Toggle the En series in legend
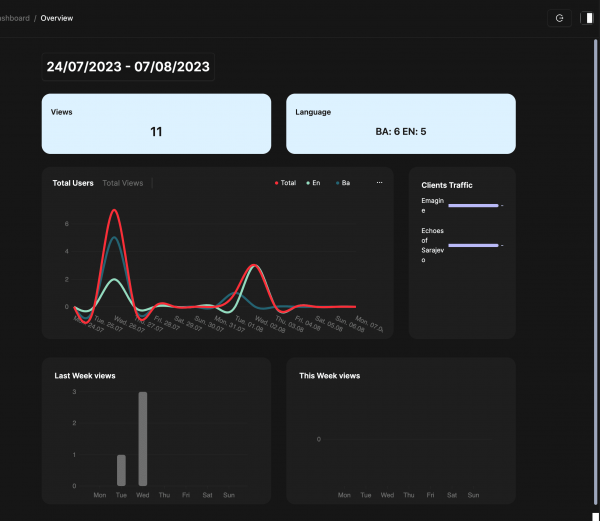The height and width of the screenshot is (521, 600). [313, 183]
